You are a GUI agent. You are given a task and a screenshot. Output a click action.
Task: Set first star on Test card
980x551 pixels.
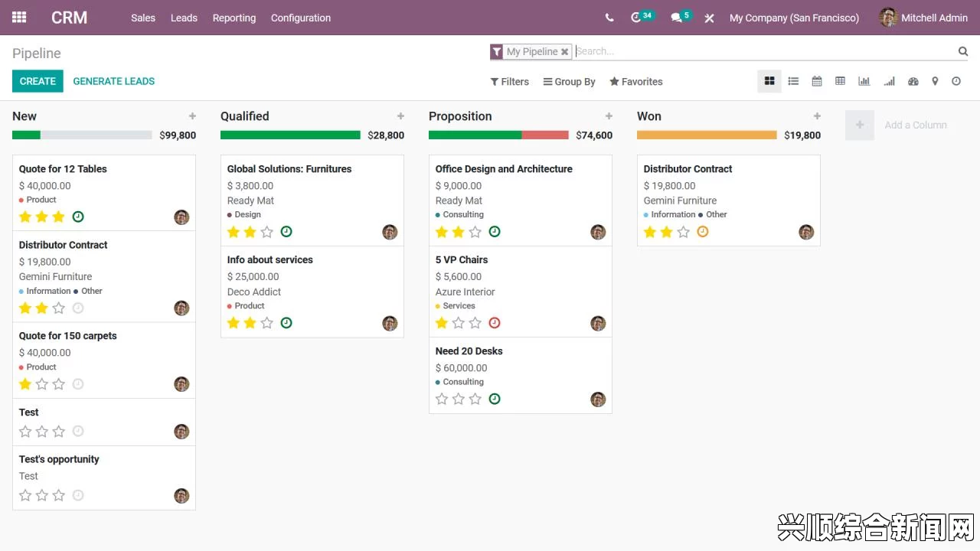point(25,432)
